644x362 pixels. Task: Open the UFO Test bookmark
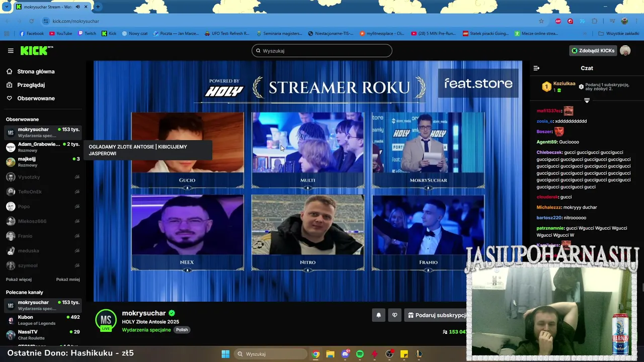(x=227, y=34)
